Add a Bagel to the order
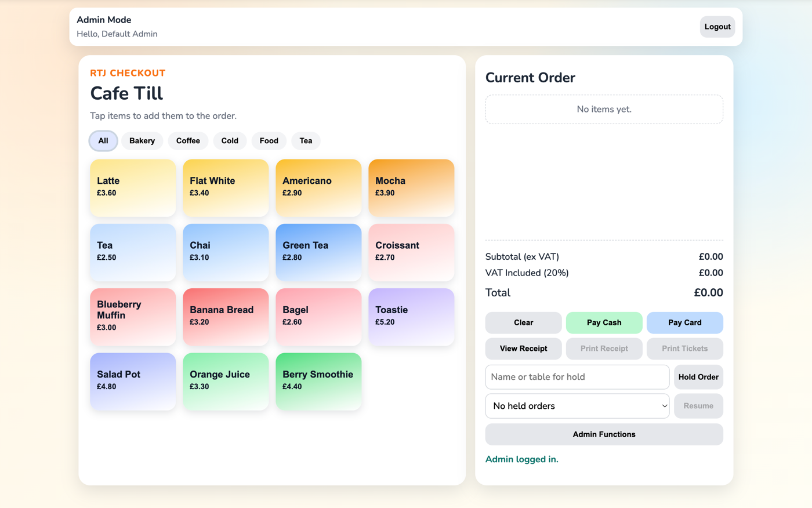 [x=318, y=317]
